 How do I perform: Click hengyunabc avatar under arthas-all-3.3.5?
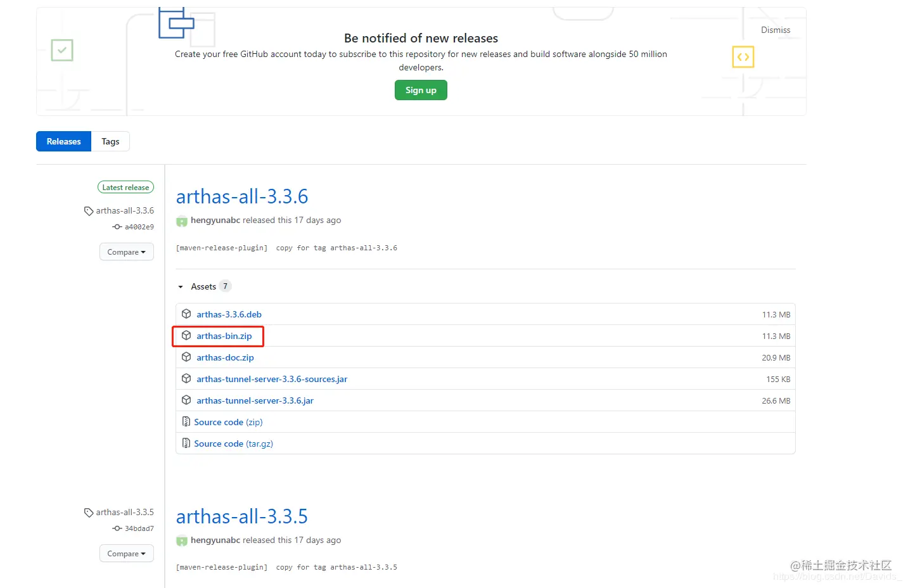182,540
